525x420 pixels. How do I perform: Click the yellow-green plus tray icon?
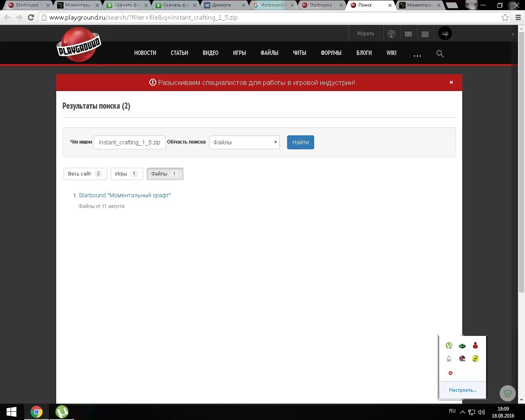(x=475, y=358)
